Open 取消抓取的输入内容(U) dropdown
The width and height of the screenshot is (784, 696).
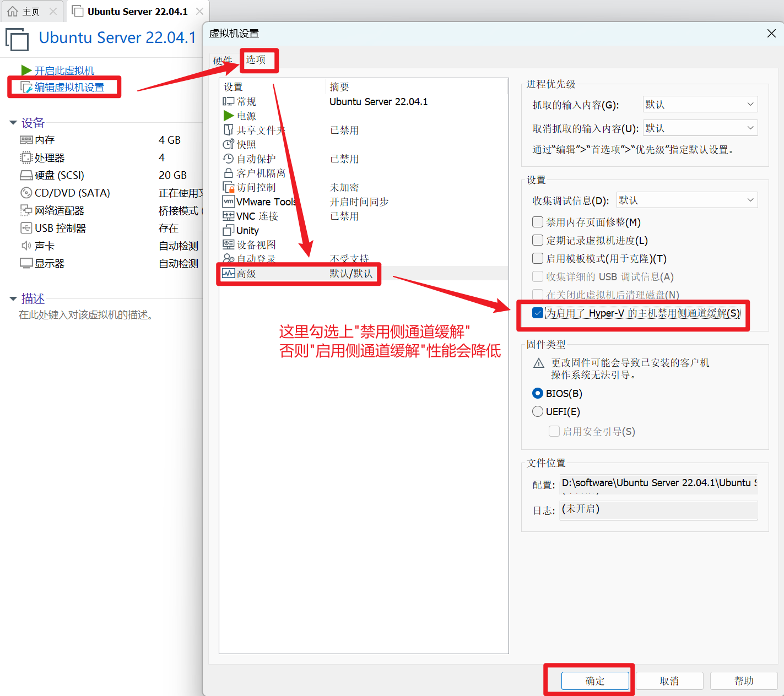(x=700, y=128)
